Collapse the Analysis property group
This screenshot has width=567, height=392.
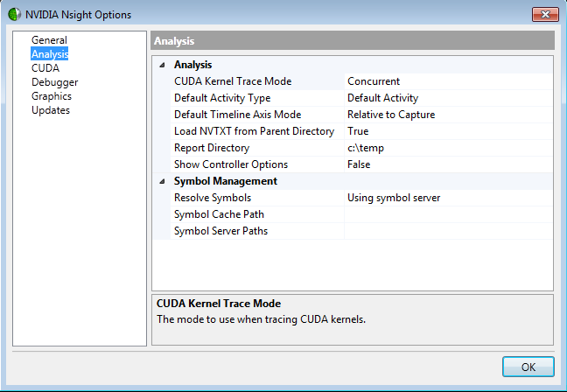162,65
